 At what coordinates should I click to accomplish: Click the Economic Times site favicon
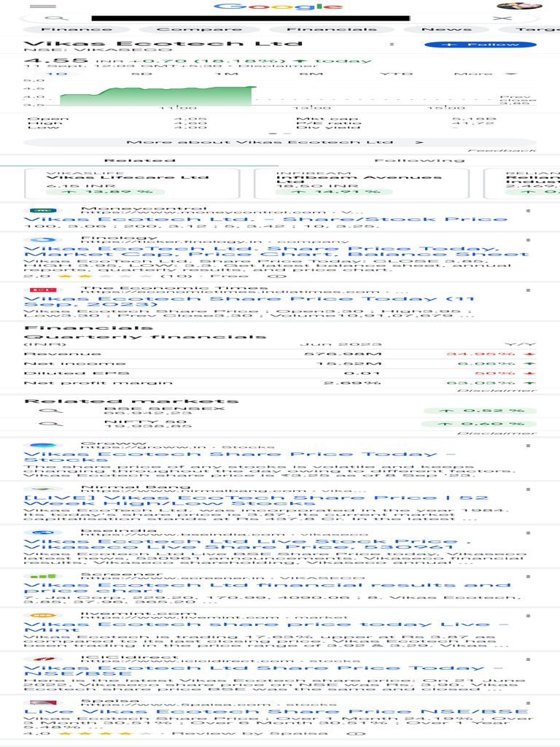pyautogui.click(x=43, y=290)
